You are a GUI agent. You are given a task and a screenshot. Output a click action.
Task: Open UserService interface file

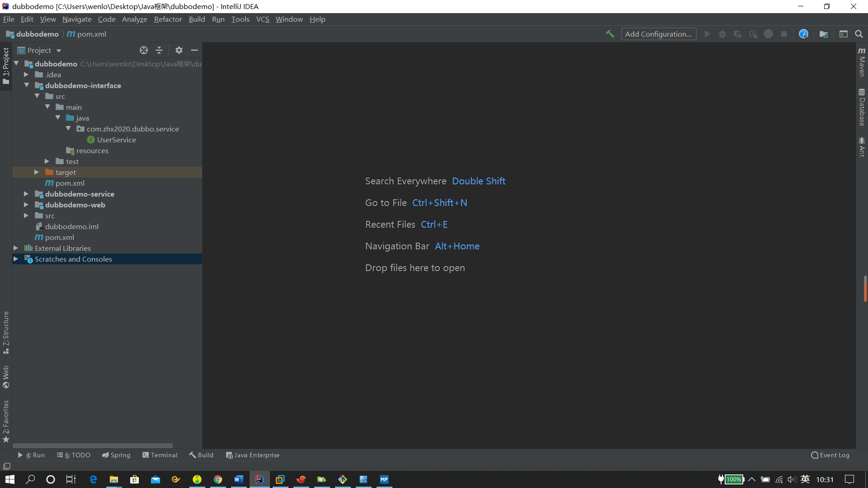point(116,140)
